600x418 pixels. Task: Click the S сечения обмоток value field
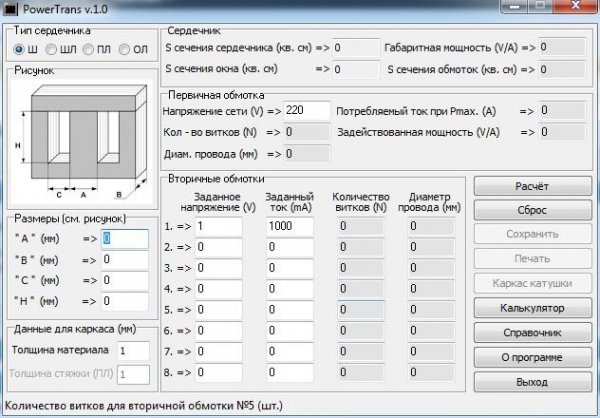coord(562,69)
